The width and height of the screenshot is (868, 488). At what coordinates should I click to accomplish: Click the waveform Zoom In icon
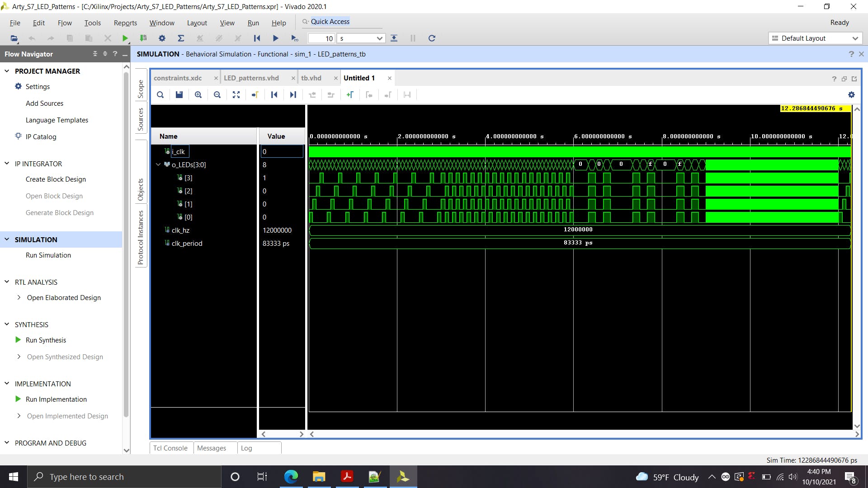(198, 95)
